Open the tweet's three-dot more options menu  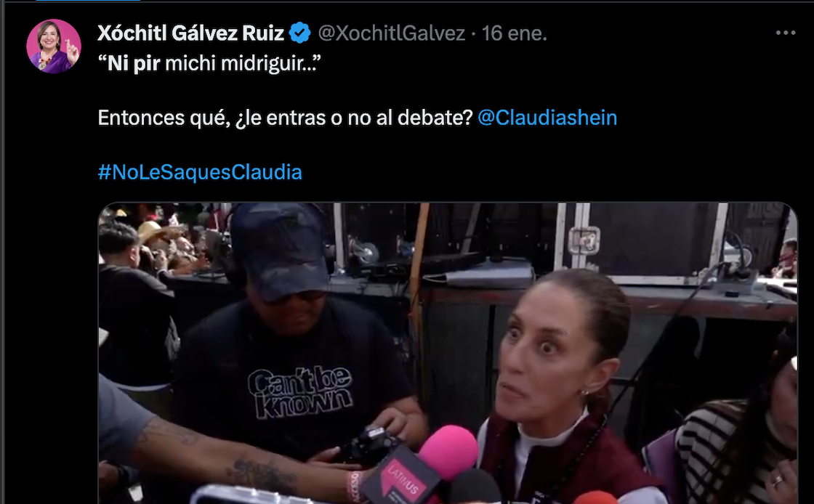point(786,33)
